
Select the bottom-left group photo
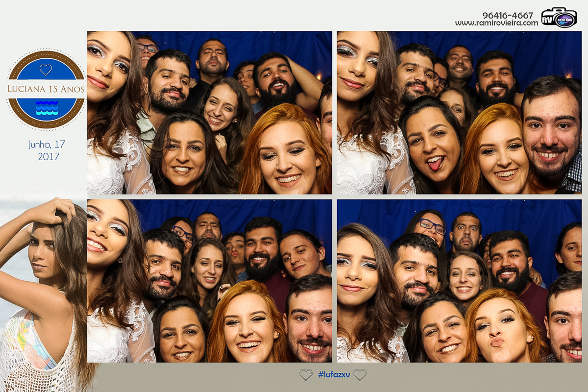(x=209, y=281)
